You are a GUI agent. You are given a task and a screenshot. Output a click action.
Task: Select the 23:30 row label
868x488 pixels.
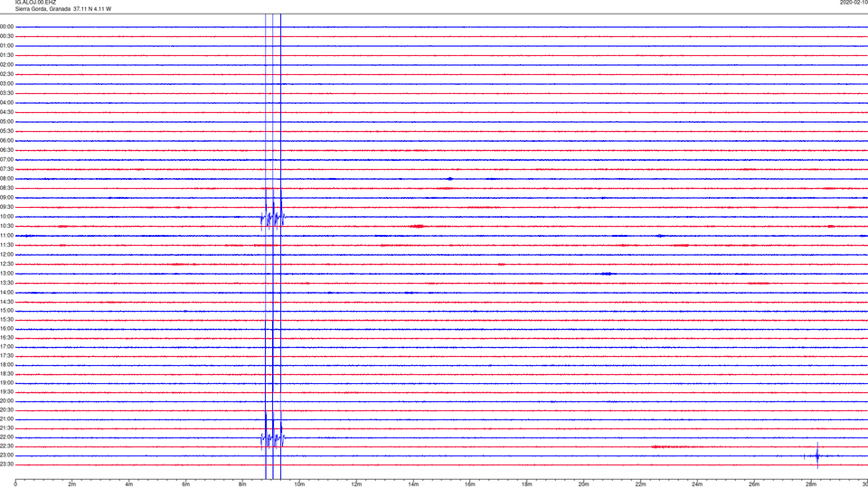coord(6,465)
